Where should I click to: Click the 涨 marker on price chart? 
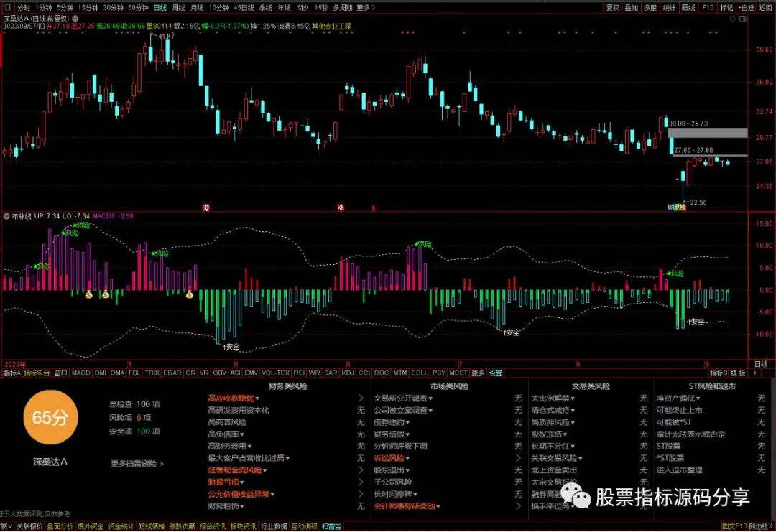[341, 207]
